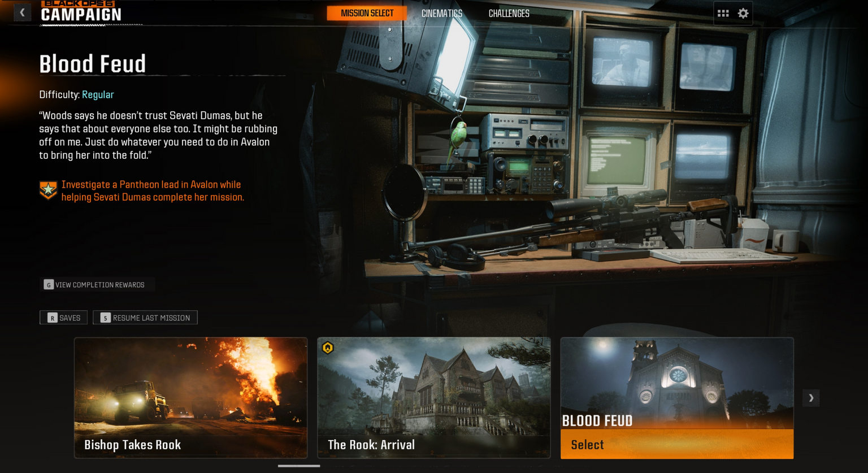Click the mission list scroll indicator bar
868x473 pixels.
[x=299, y=466]
